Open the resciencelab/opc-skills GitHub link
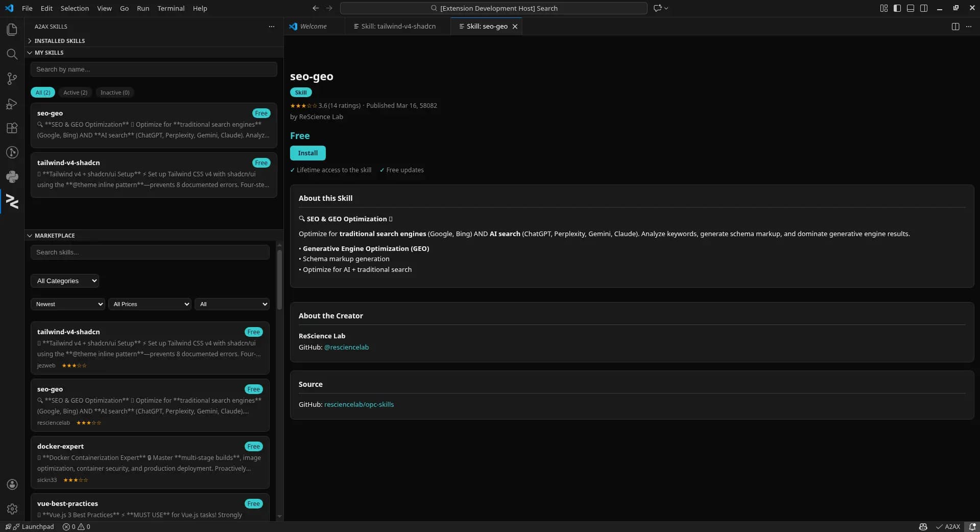 pos(358,404)
